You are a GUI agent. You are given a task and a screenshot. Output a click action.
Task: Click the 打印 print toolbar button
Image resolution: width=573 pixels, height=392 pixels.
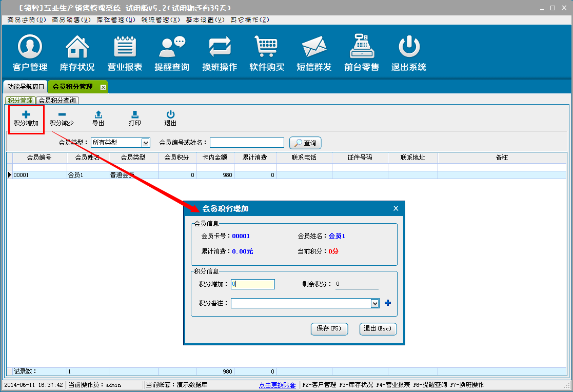click(x=135, y=119)
